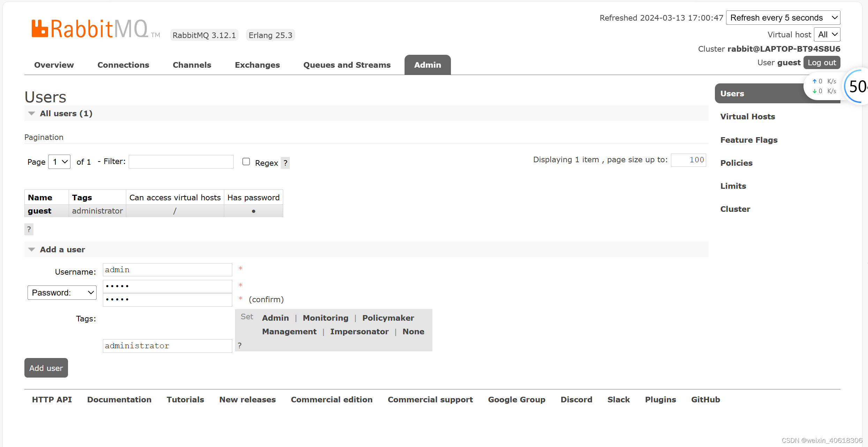The width and height of the screenshot is (868, 447).
Task: Switch to the Exchanges tab
Action: pos(257,65)
